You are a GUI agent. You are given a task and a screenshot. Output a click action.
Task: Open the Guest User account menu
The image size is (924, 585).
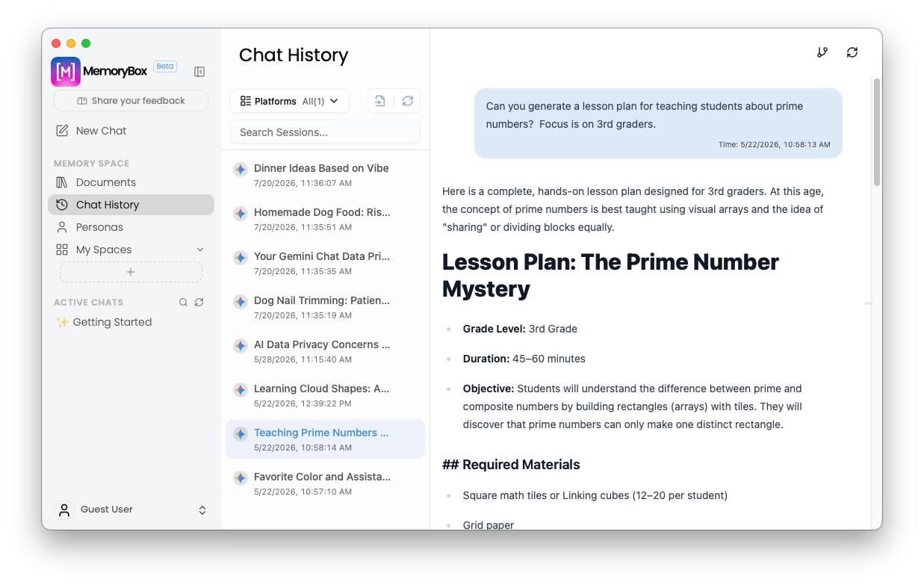(131, 510)
